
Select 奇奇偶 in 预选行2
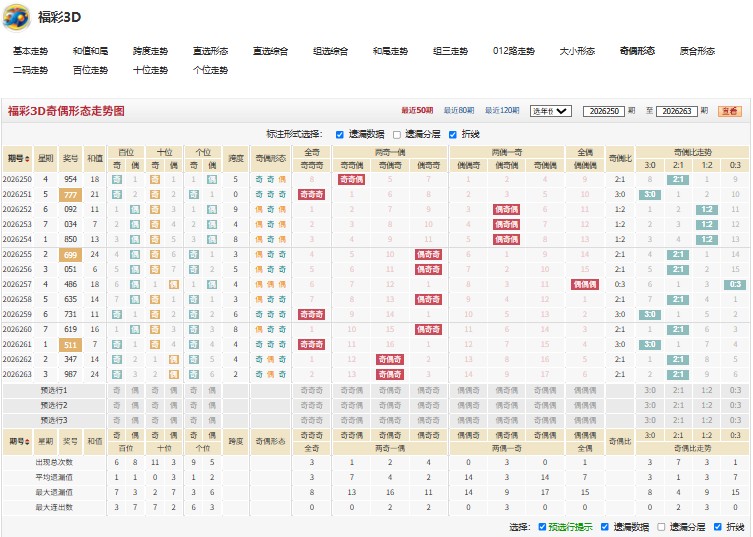tap(352, 405)
